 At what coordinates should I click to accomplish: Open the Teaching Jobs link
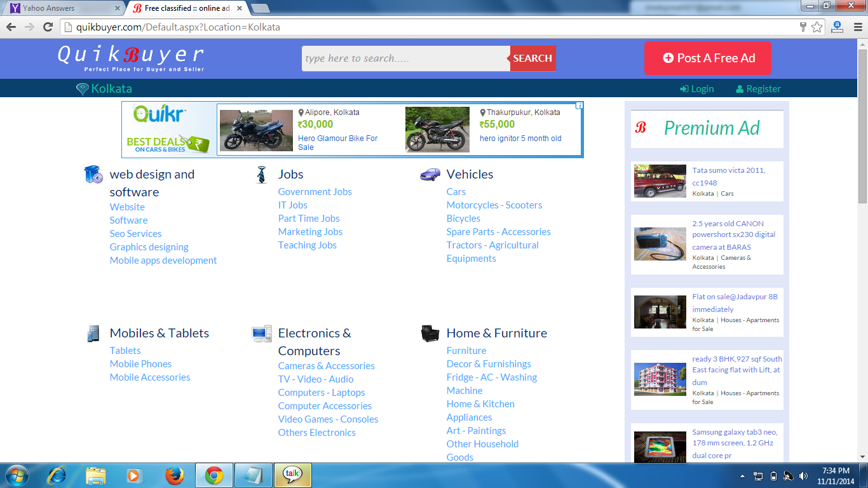pyautogui.click(x=308, y=245)
